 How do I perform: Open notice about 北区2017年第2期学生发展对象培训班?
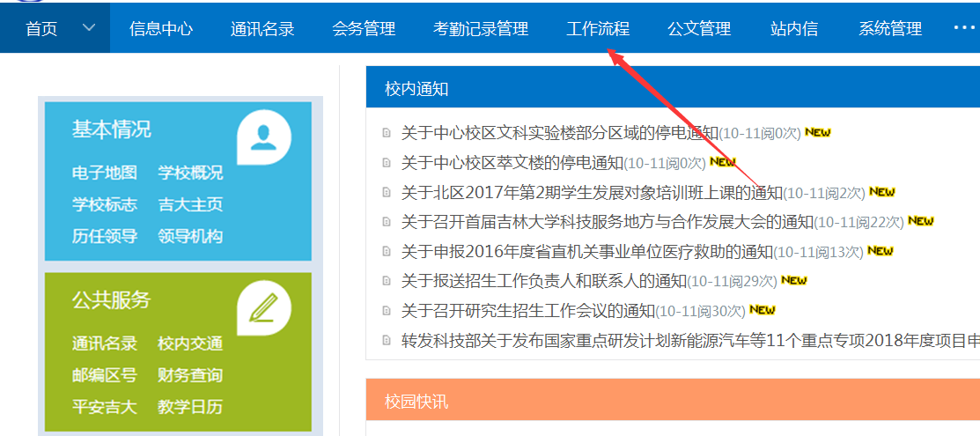pos(592,192)
